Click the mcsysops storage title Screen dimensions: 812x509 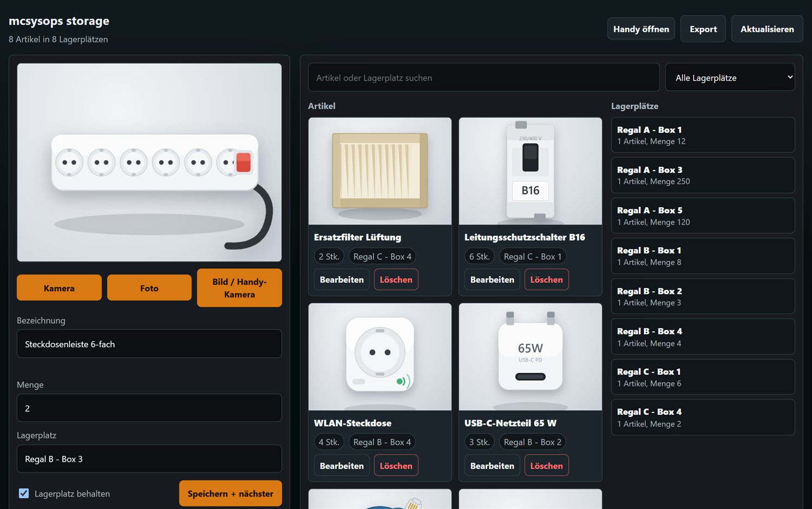[59, 21]
